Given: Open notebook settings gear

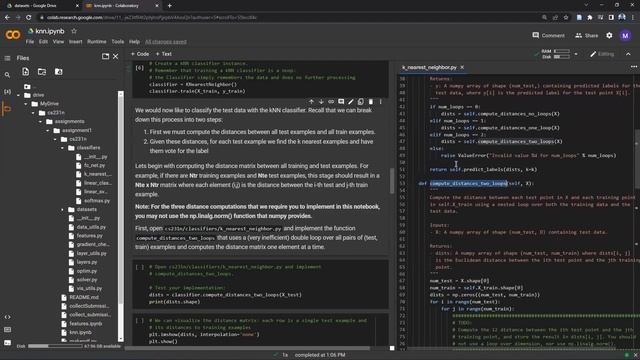Looking at the screenshot, I should tap(609, 36).
